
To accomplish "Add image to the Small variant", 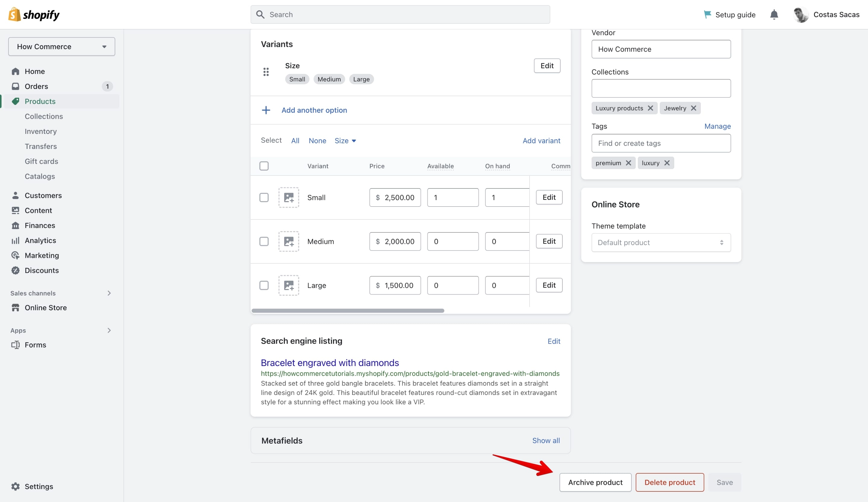I will tap(289, 197).
